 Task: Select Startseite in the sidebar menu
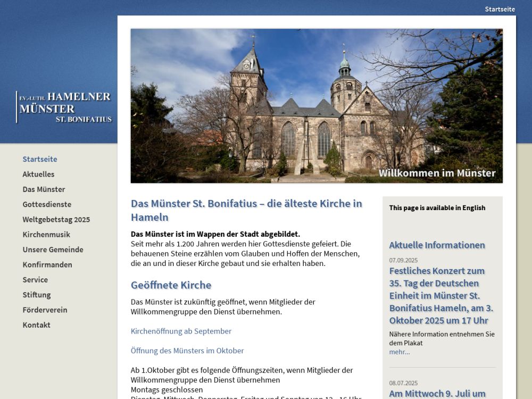[40, 159]
